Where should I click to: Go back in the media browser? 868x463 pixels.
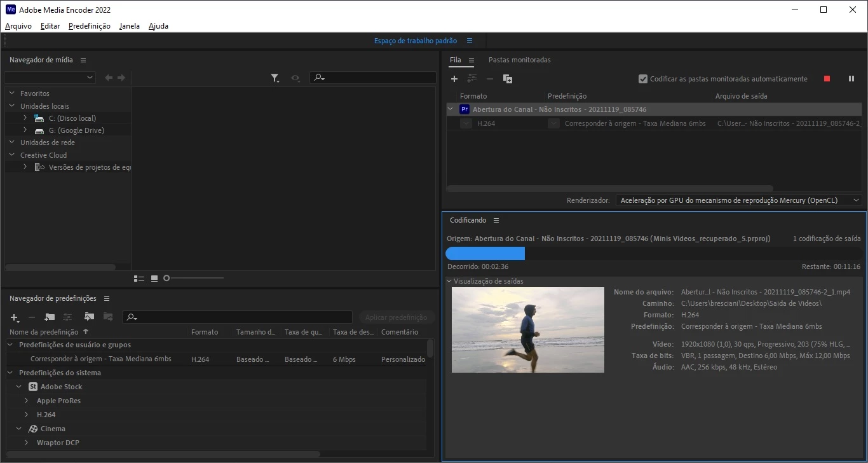[109, 78]
